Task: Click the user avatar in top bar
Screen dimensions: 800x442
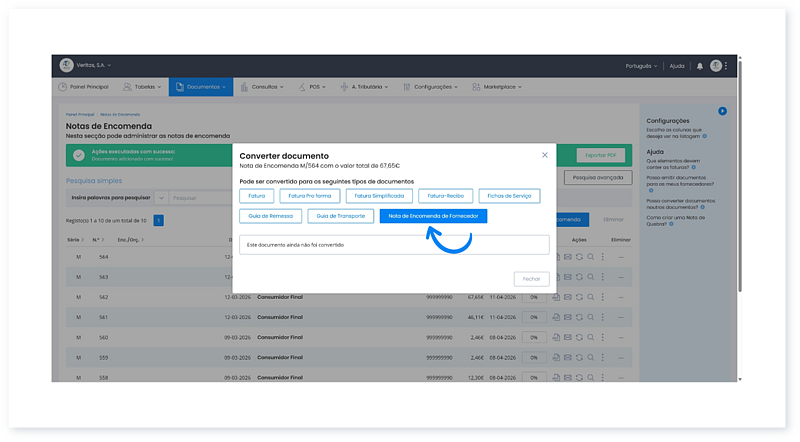Action: click(716, 65)
